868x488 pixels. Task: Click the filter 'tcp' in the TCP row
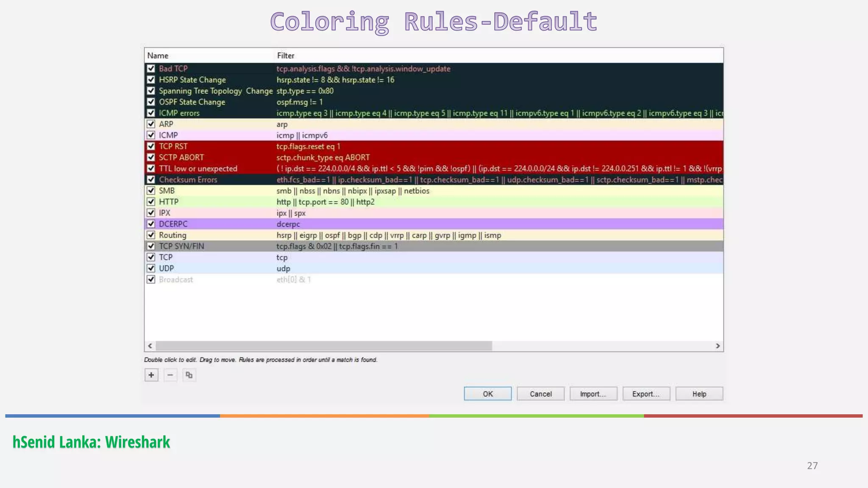point(282,258)
